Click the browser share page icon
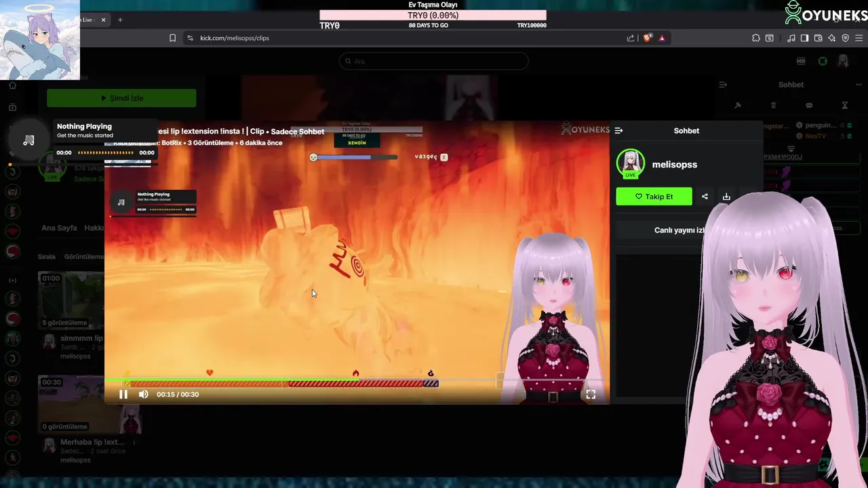This screenshot has height=488, width=868. 631,38
